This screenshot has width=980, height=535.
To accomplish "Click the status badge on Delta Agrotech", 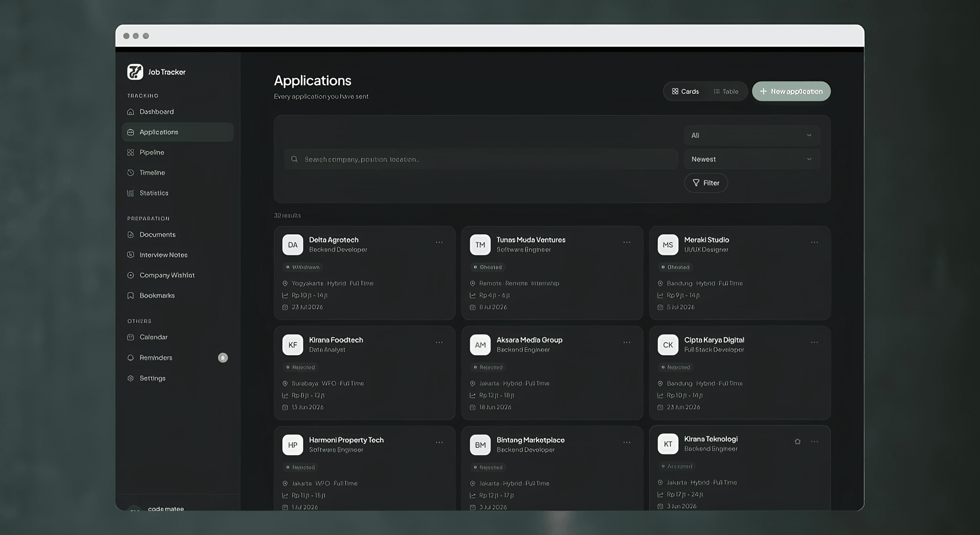I will click(x=302, y=267).
